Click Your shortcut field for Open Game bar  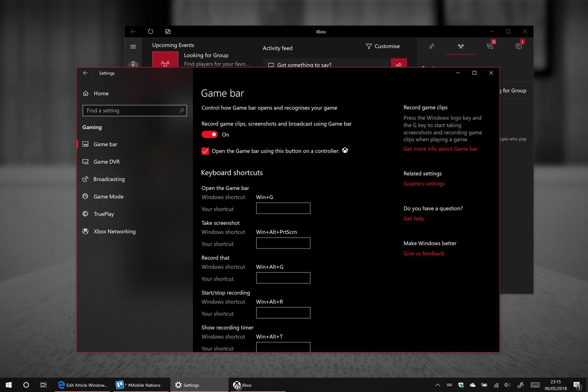(x=283, y=208)
